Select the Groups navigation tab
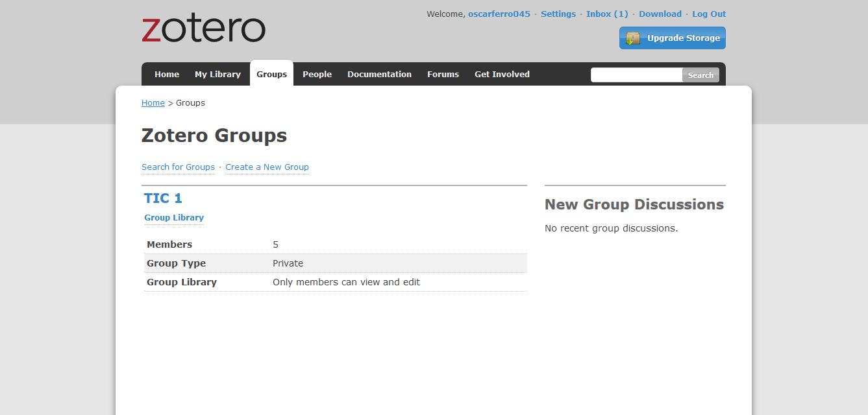 (271, 74)
